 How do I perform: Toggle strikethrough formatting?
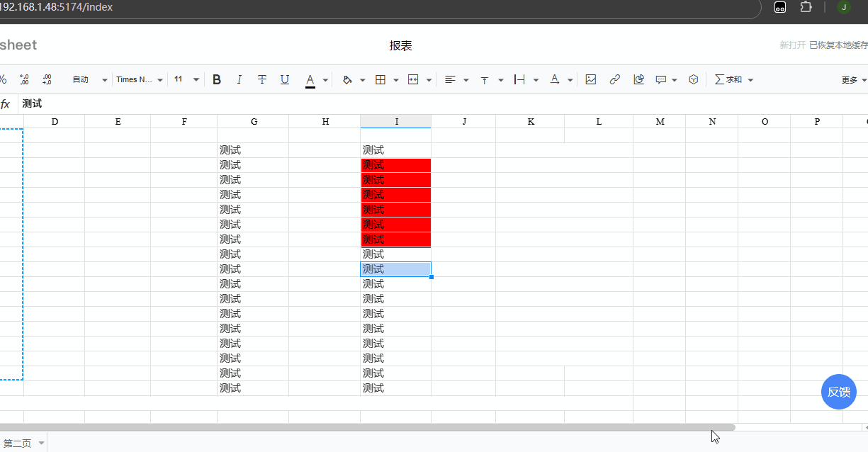tap(262, 80)
